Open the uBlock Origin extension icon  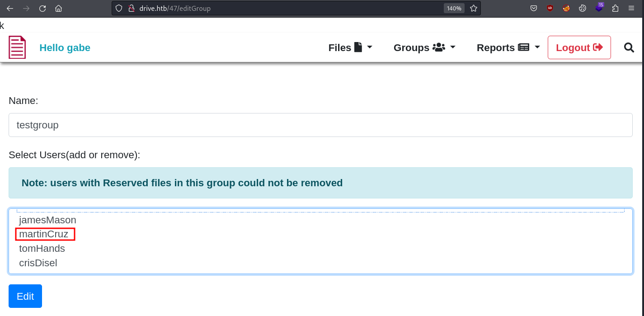click(x=550, y=8)
